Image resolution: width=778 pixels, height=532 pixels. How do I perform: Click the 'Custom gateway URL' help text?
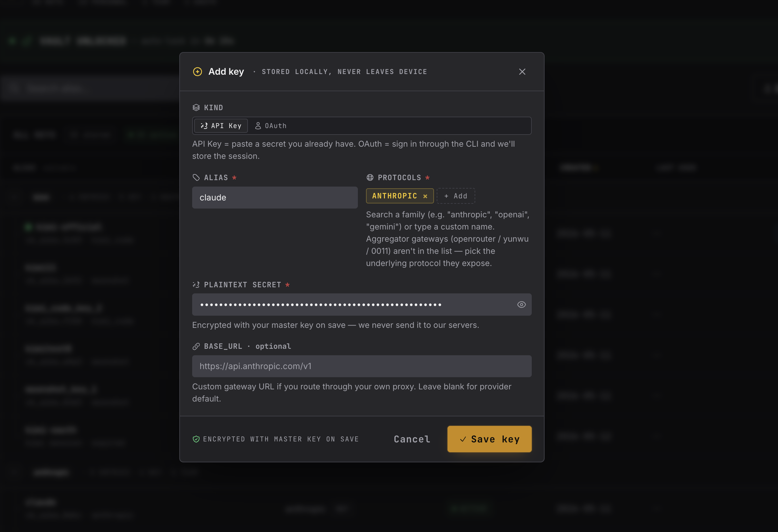[x=352, y=392]
